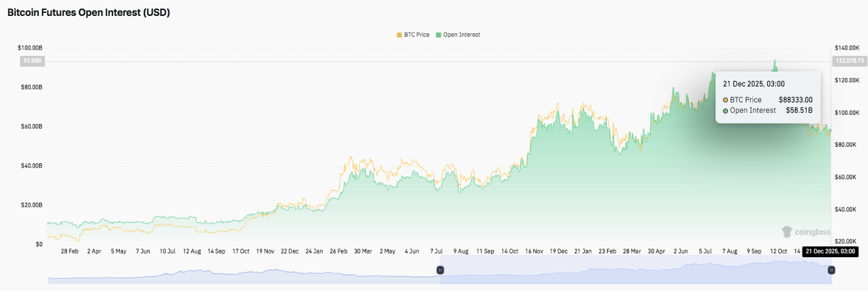Click the green Open Interest legend swatch
The height and width of the screenshot is (291, 868).
point(438,35)
